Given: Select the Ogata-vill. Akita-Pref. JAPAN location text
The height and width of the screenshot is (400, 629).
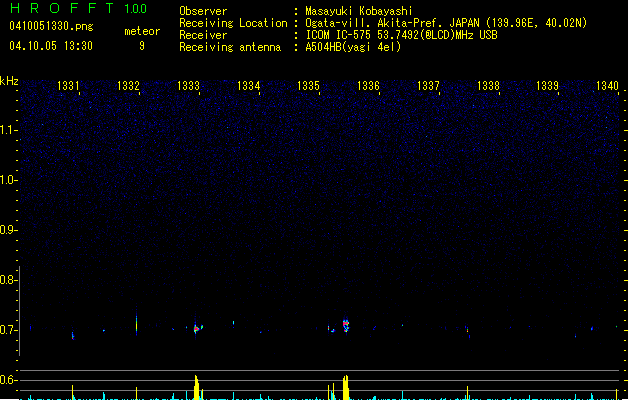Looking at the screenshot, I should (x=446, y=23).
